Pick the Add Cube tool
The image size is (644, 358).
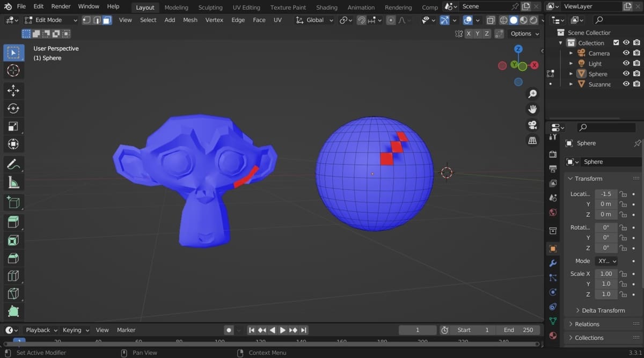13,202
